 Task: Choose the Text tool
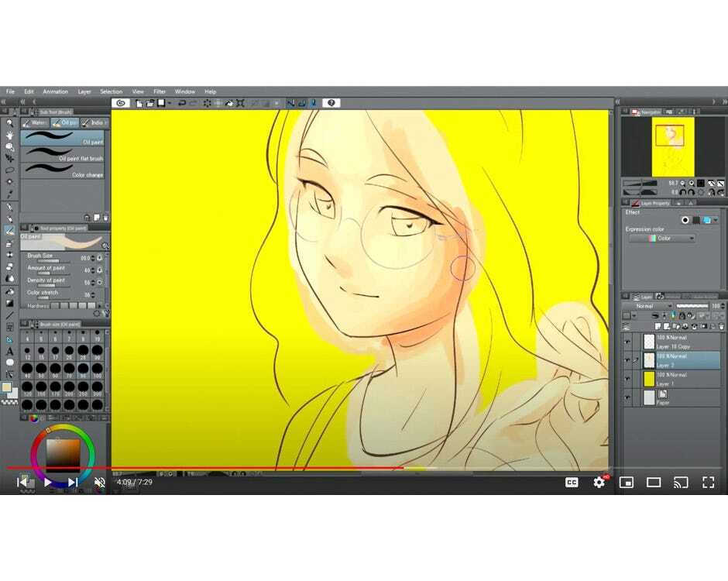(9, 351)
